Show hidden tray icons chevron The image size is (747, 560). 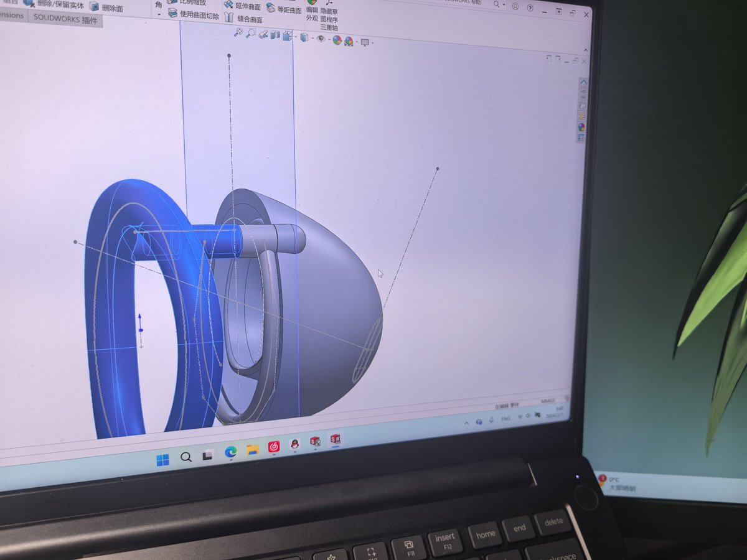tap(466, 422)
